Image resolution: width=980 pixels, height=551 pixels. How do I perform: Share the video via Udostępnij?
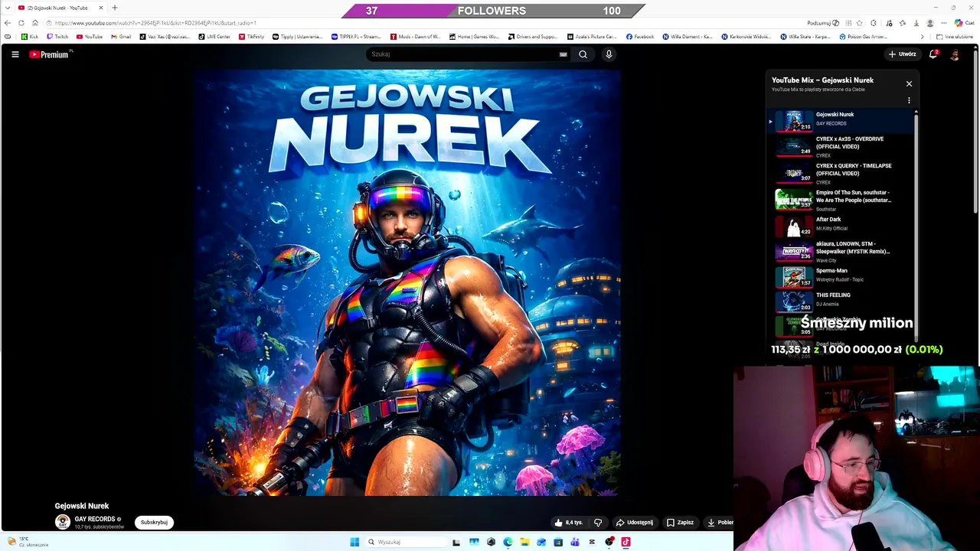click(x=635, y=523)
